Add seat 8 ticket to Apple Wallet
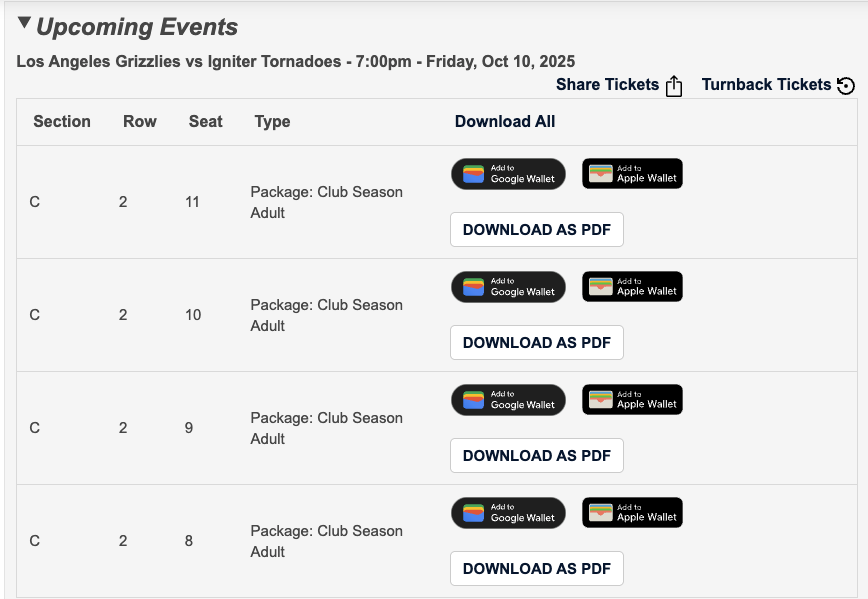This screenshot has width=868, height=599. click(x=632, y=513)
